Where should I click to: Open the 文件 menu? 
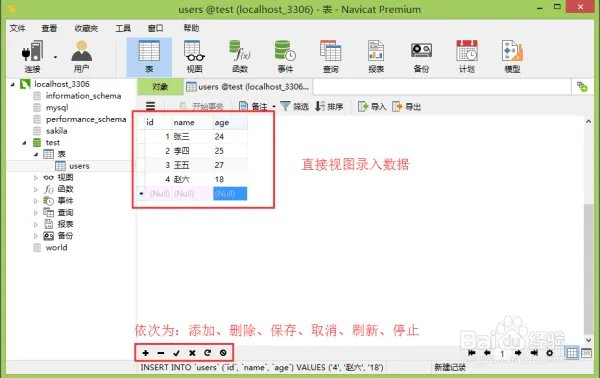[x=17, y=28]
